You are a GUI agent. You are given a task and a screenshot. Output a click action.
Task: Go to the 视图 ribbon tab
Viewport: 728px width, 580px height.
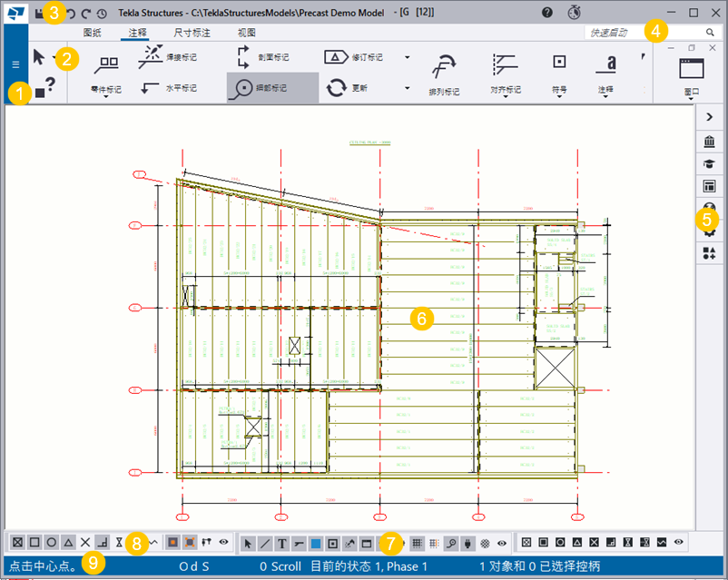pyautogui.click(x=247, y=33)
